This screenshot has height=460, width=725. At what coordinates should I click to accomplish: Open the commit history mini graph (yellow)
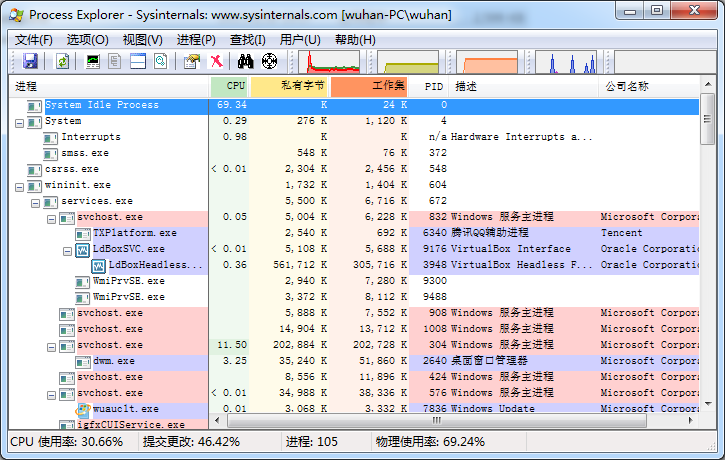[x=408, y=62]
